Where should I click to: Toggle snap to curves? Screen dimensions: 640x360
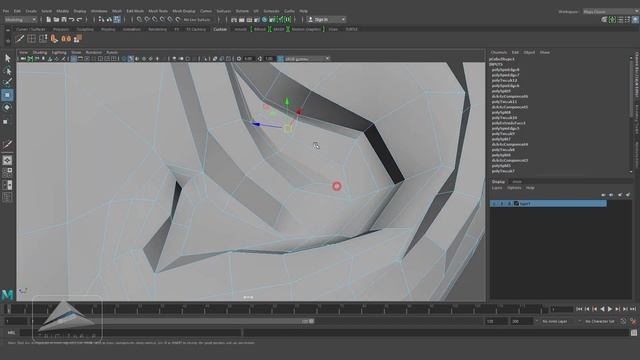point(147,19)
